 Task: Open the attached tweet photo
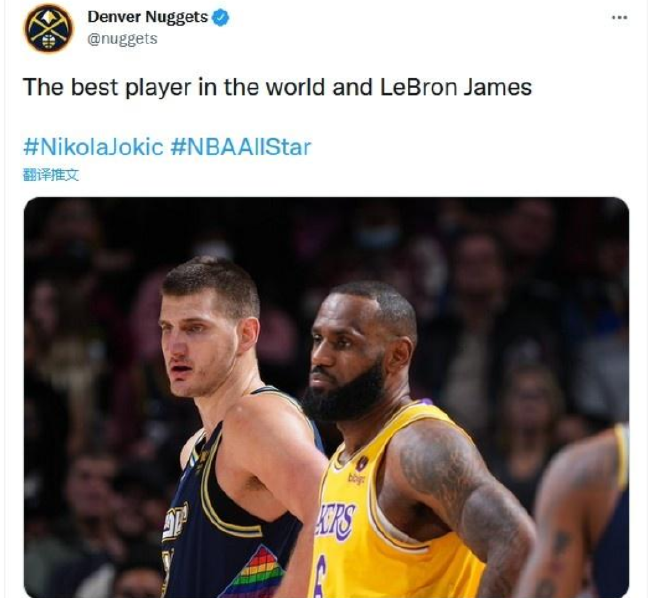point(327,397)
